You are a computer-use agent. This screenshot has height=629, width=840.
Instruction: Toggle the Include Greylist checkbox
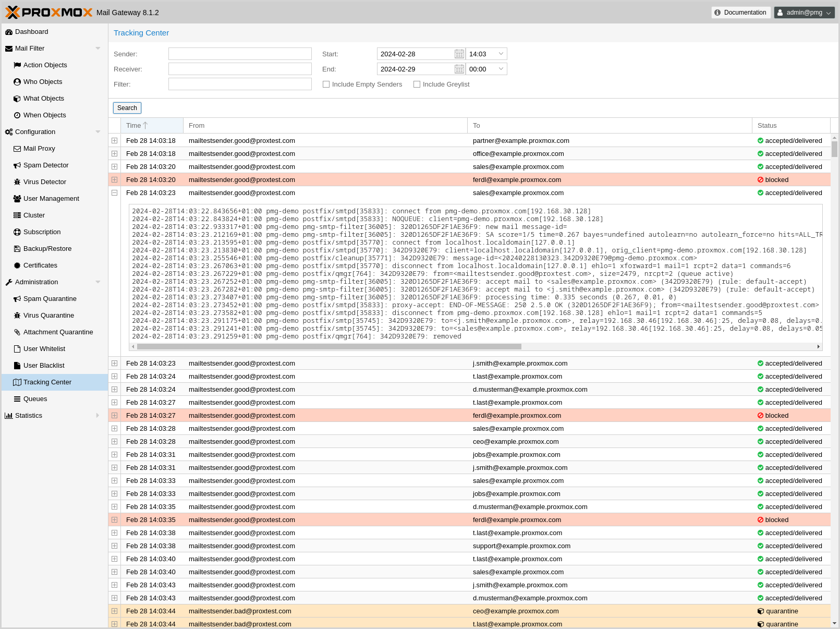point(417,84)
